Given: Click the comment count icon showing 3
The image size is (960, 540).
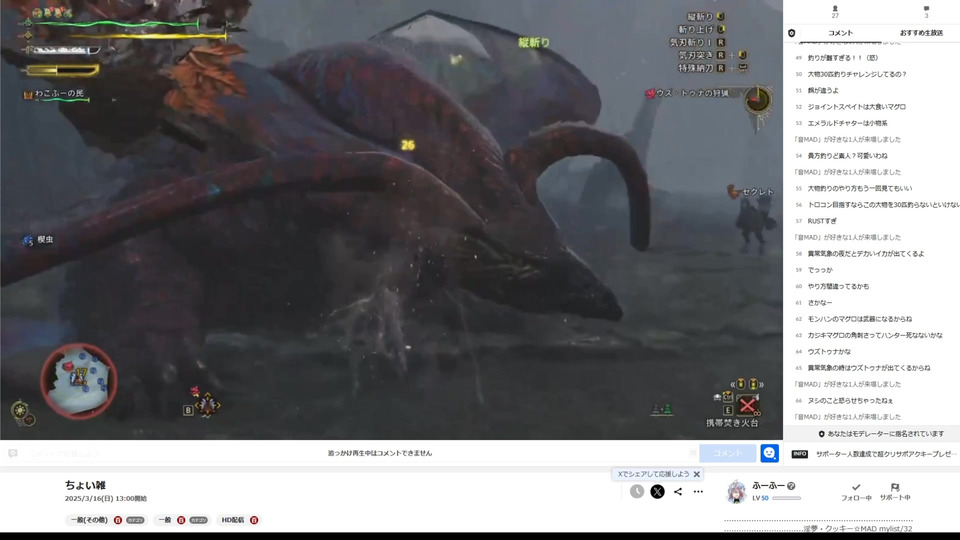Looking at the screenshot, I should pos(926,11).
